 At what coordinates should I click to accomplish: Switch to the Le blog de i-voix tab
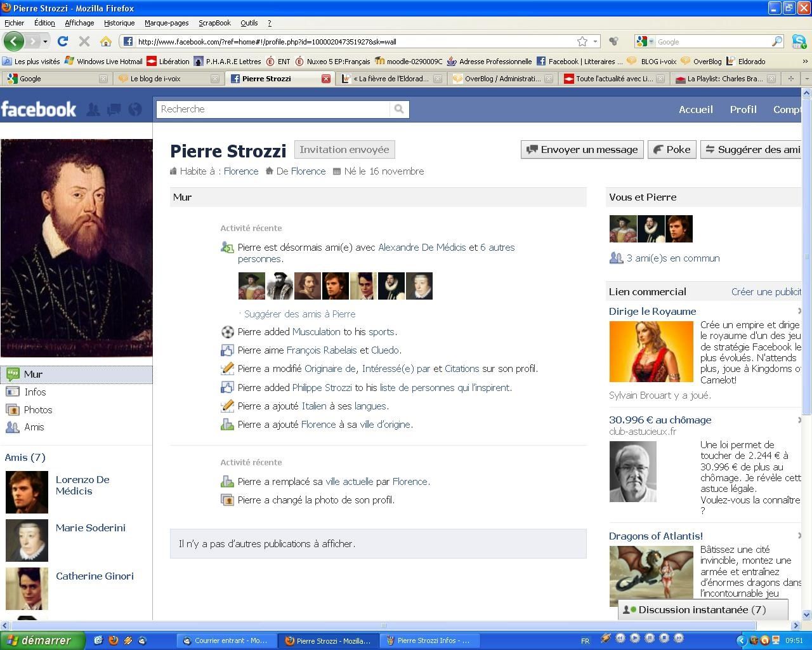[155, 79]
